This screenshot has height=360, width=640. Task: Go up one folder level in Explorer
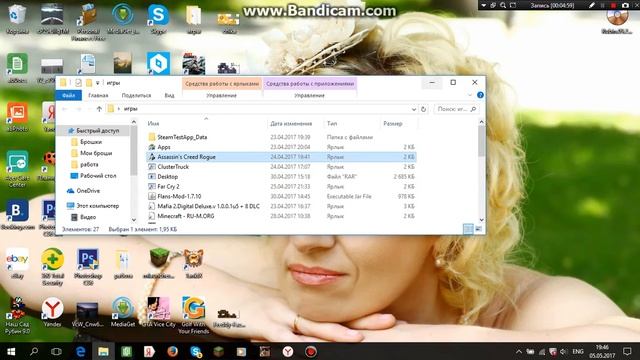[99, 109]
